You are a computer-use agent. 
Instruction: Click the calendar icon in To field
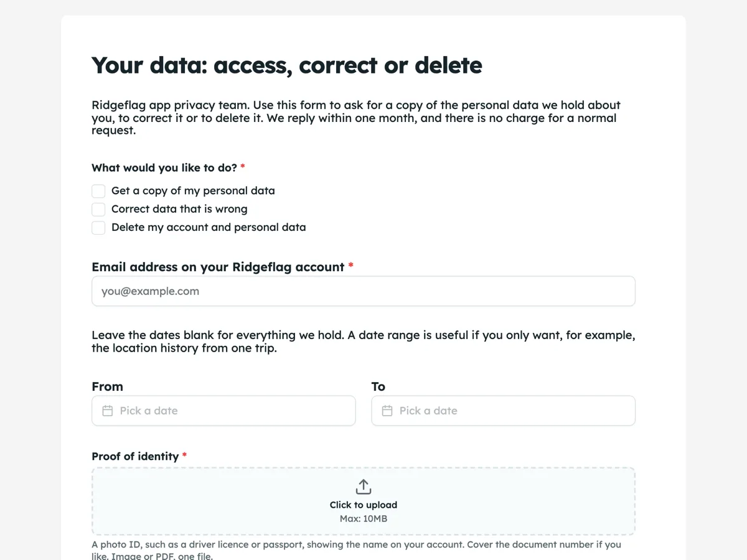click(x=387, y=411)
